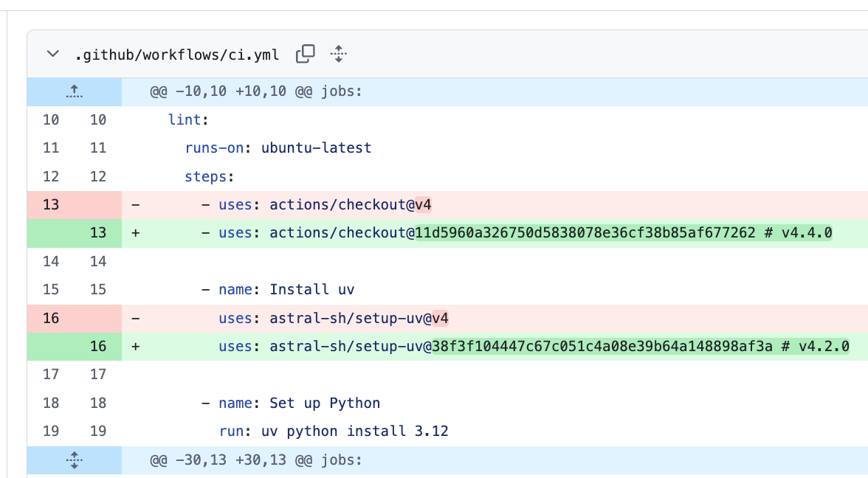The width and height of the screenshot is (868, 478).
Task: Collapse the ci.yml file diff chevron
Action: coord(52,55)
